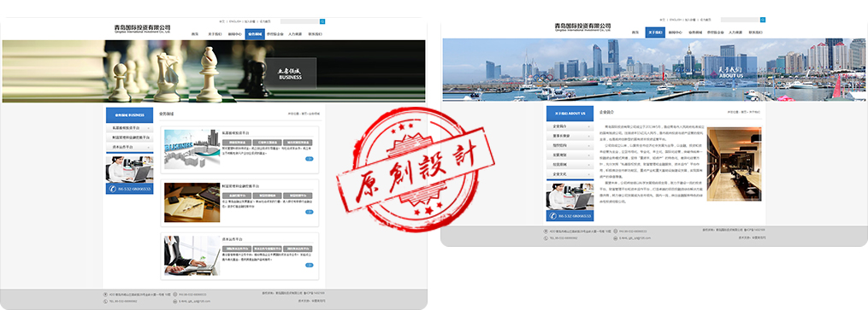
Task: Click the blue arrow icon on first business card
Action: (x=309, y=159)
